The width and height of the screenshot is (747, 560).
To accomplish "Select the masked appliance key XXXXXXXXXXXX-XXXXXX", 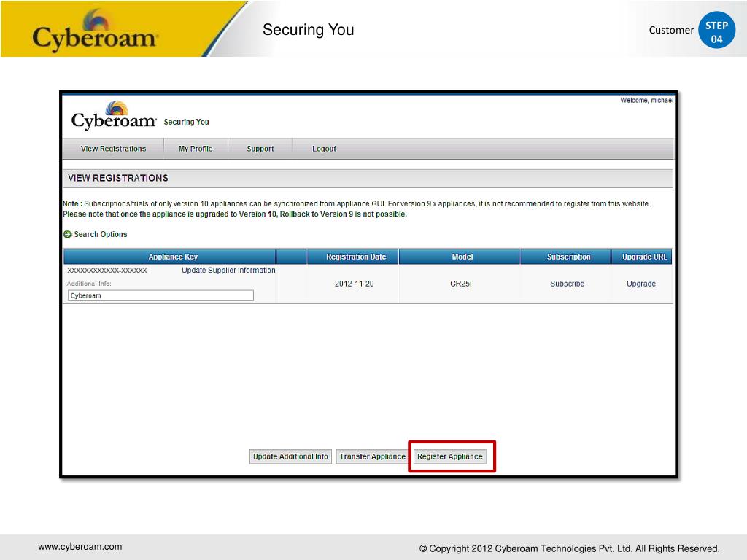I will (x=107, y=271).
